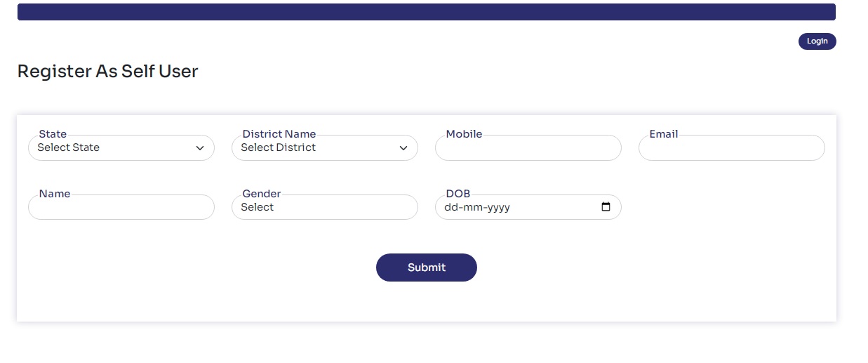Click the 'State' field label
868x363 pixels.
click(53, 134)
